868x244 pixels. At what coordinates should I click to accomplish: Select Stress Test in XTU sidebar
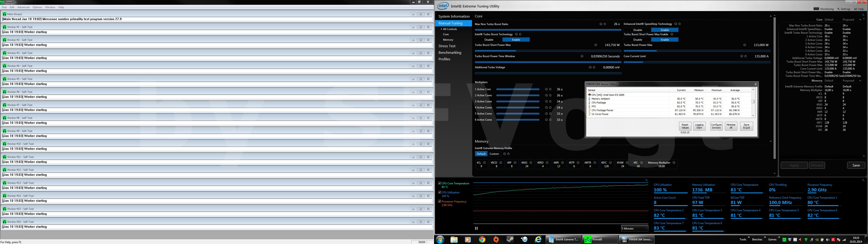tap(447, 46)
